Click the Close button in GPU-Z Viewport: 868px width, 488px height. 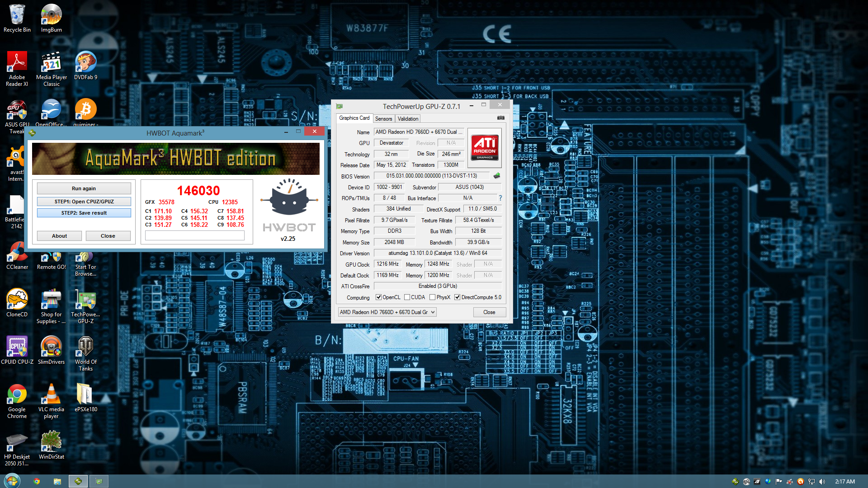(489, 312)
